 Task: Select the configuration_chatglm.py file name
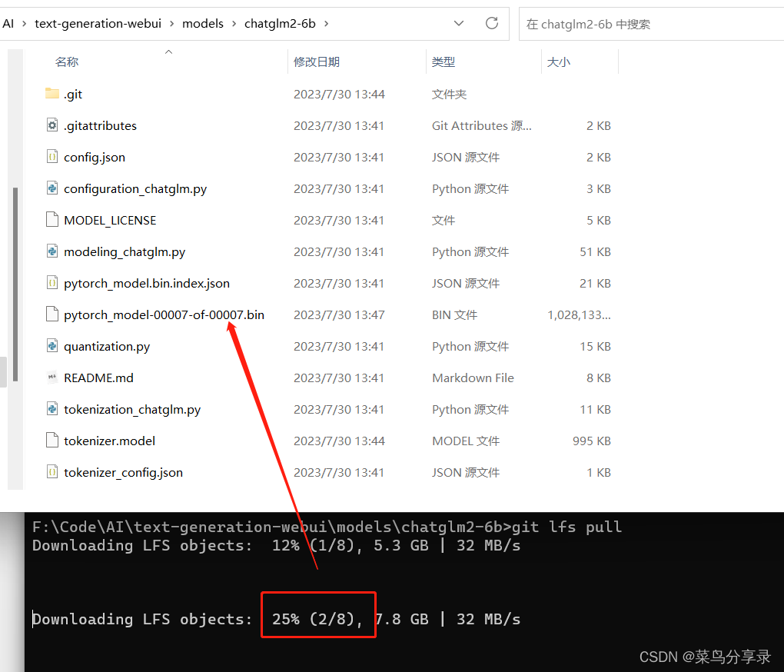(x=135, y=188)
